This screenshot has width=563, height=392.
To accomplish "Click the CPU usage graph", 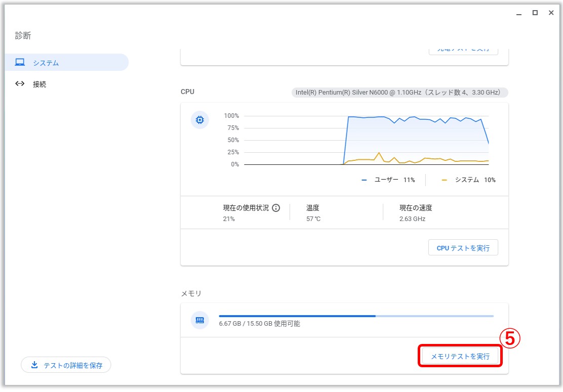I will (x=366, y=140).
